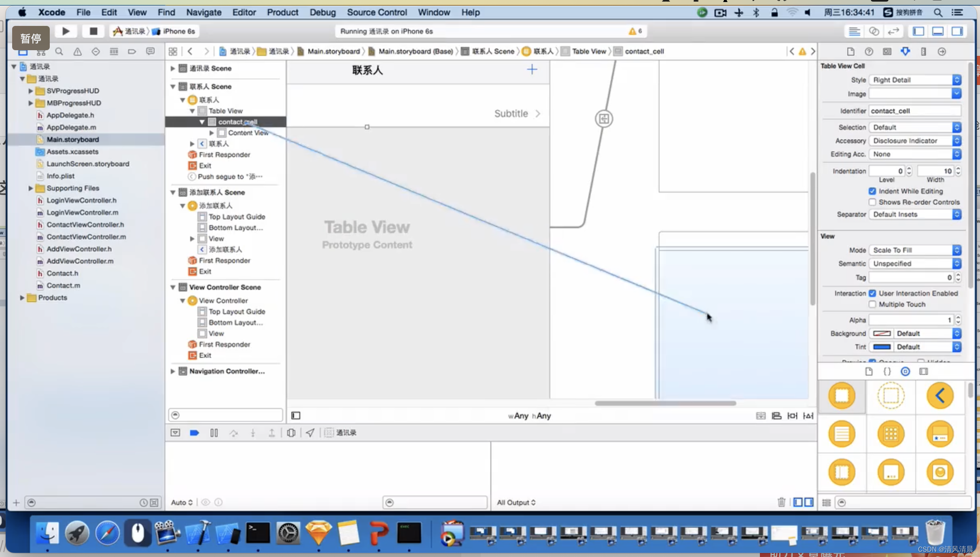
Task: Open the Editing Acc. None dropdown
Action: (x=915, y=154)
